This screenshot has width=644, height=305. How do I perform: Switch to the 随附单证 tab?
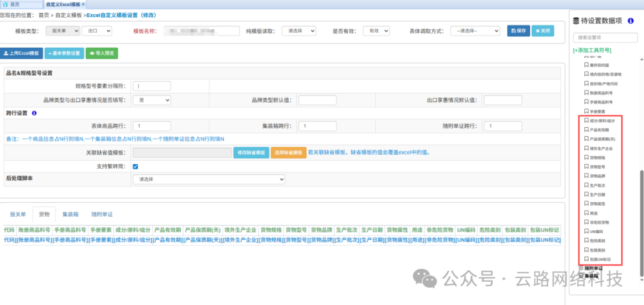point(102,214)
